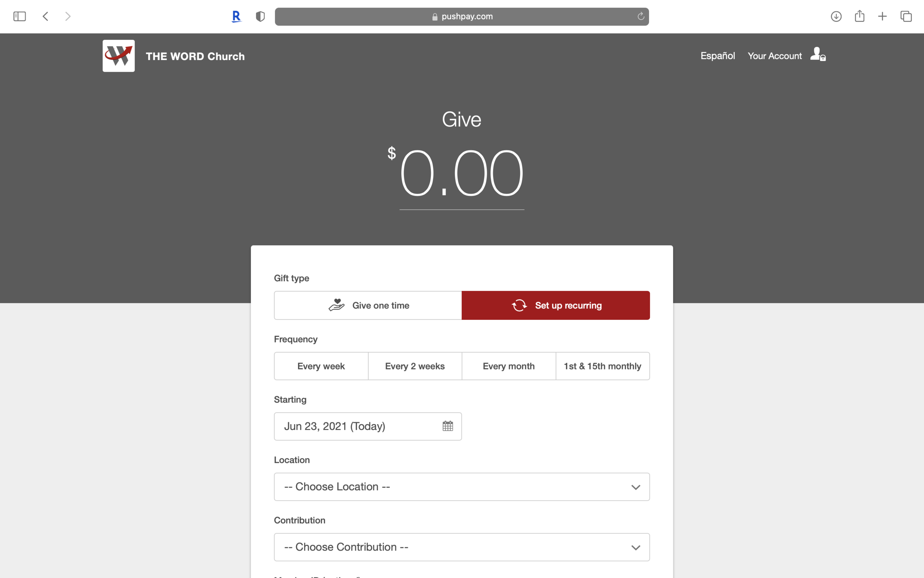Open the Safari downloads icon
The width and height of the screenshot is (924, 578).
tap(836, 16)
